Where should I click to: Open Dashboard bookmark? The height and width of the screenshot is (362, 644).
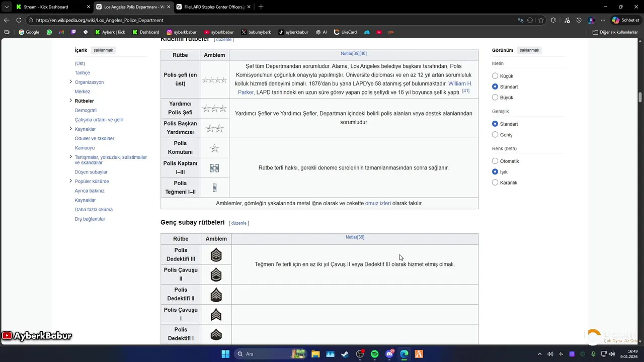[146, 32]
